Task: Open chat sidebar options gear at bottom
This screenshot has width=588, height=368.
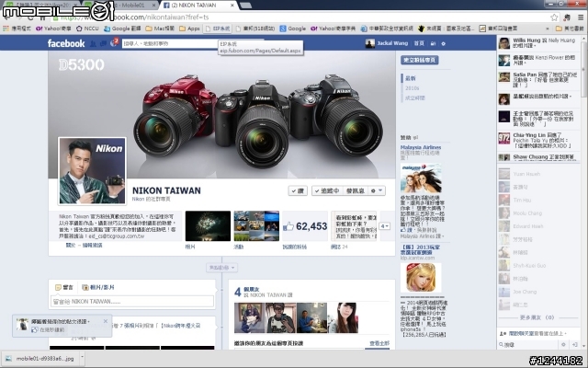Action: click(x=563, y=344)
